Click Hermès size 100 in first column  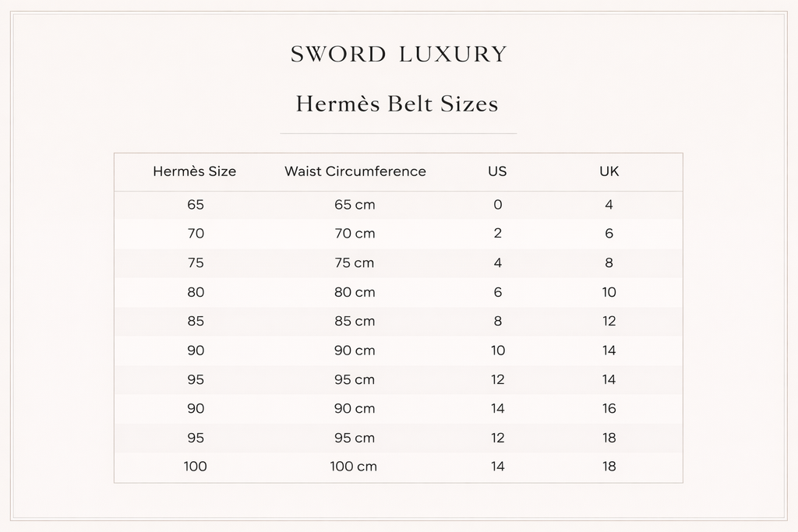(195, 467)
